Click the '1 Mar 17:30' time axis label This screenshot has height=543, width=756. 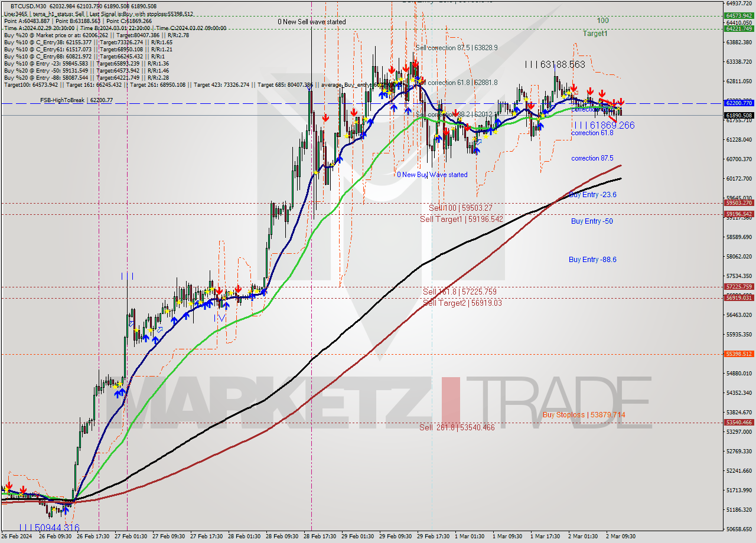click(x=545, y=537)
